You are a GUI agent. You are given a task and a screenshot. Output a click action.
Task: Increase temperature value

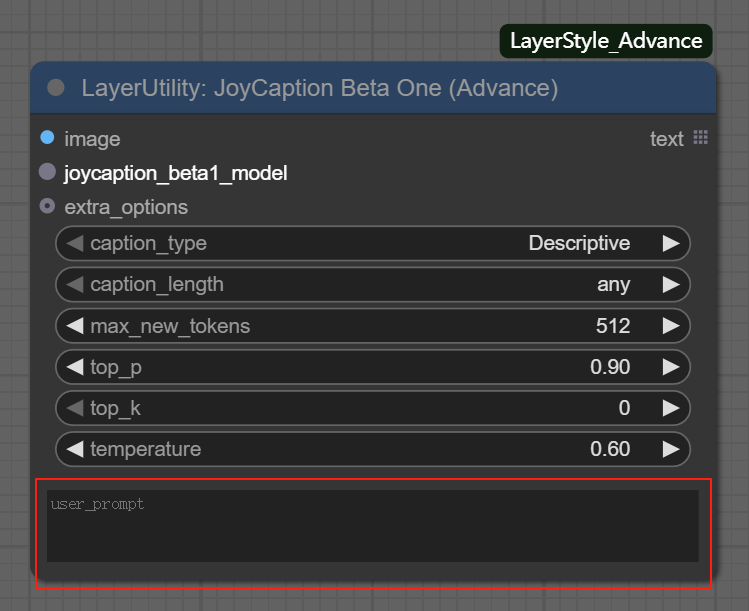(671, 449)
